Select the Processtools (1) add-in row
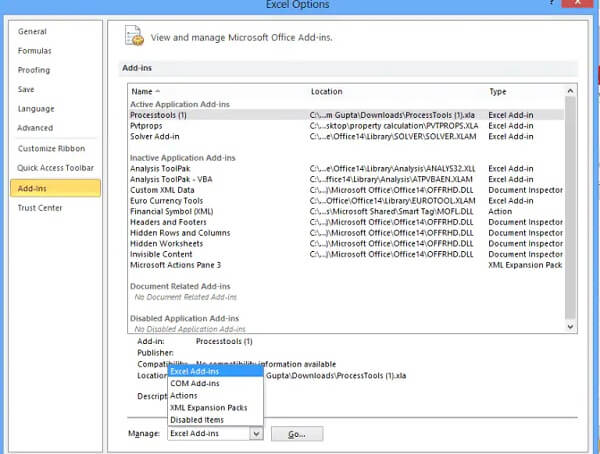The width and height of the screenshot is (600, 454). (346, 115)
